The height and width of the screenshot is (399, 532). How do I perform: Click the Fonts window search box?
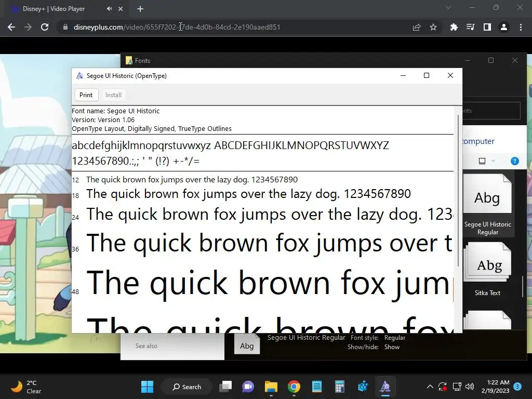(491, 111)
